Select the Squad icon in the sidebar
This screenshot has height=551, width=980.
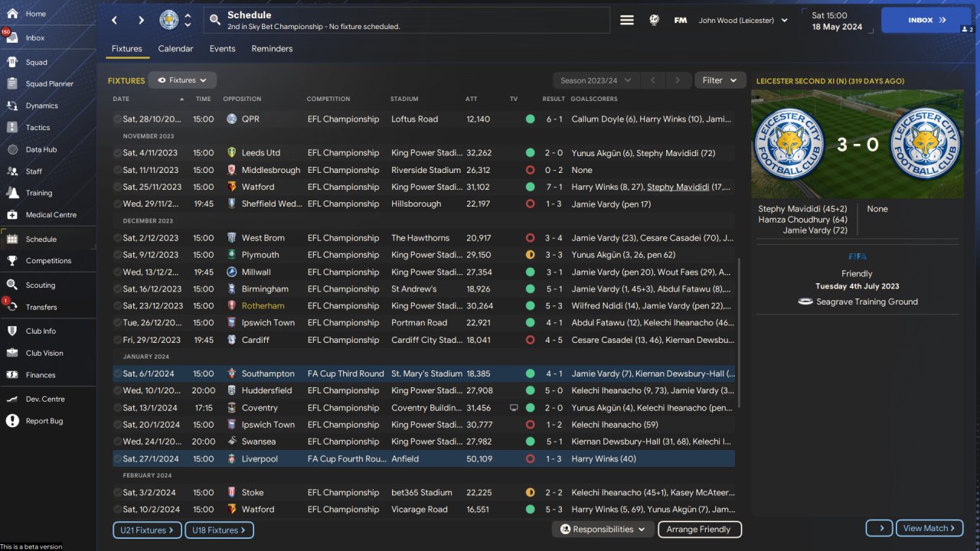click(12, 62)
